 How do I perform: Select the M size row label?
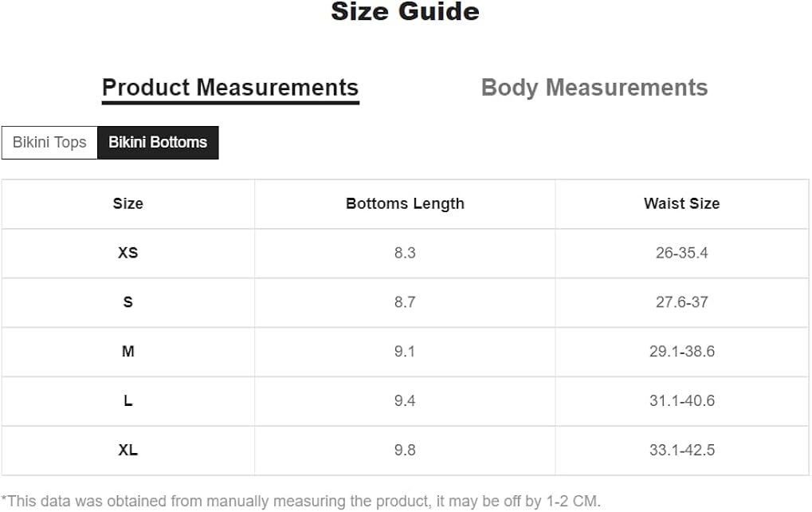pyautogui.click(x=127, y=352)
